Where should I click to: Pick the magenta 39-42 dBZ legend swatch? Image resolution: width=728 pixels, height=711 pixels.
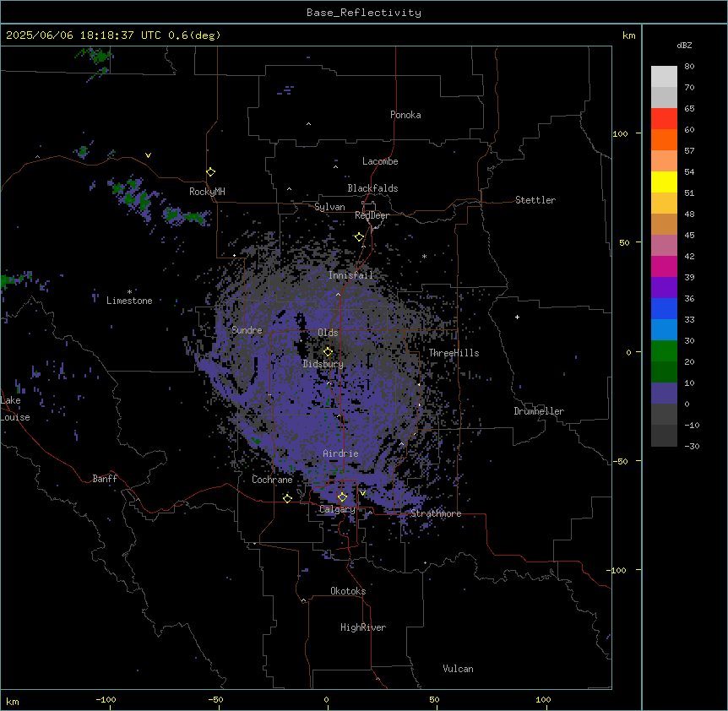pyautogui.click(x=664, y=266)
